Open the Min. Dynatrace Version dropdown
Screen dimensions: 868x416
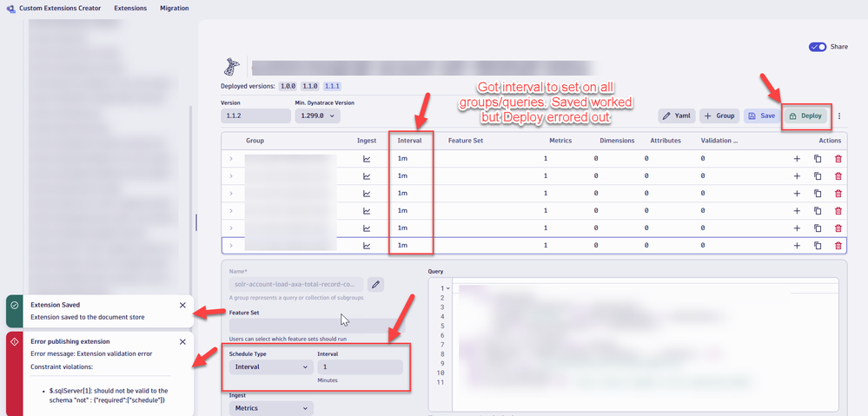pos(317,116)
